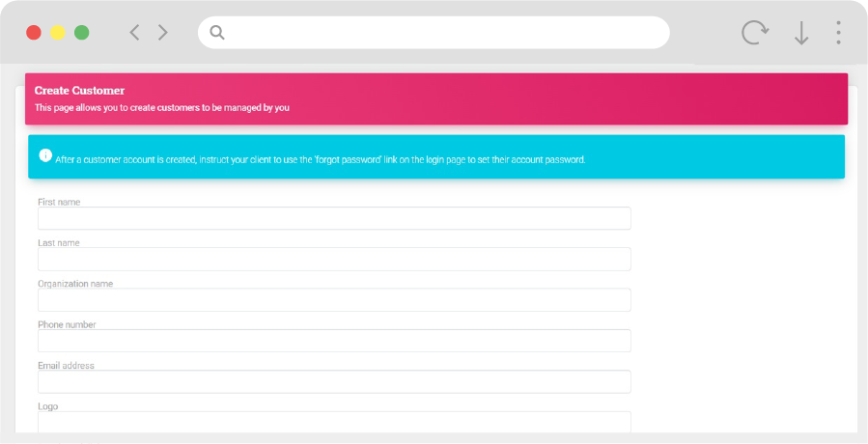
Task: Click the red close window dot
Action: [x=34, y=33]
